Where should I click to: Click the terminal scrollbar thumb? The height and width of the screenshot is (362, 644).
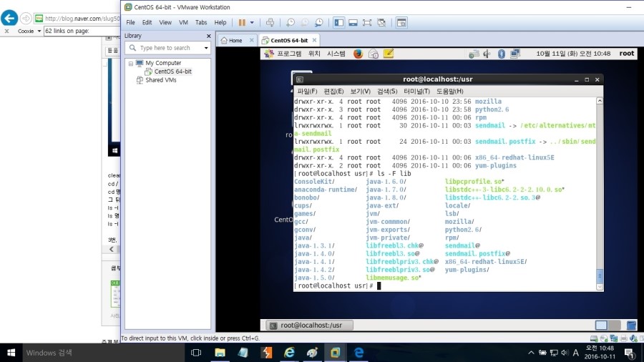[600, 275]
